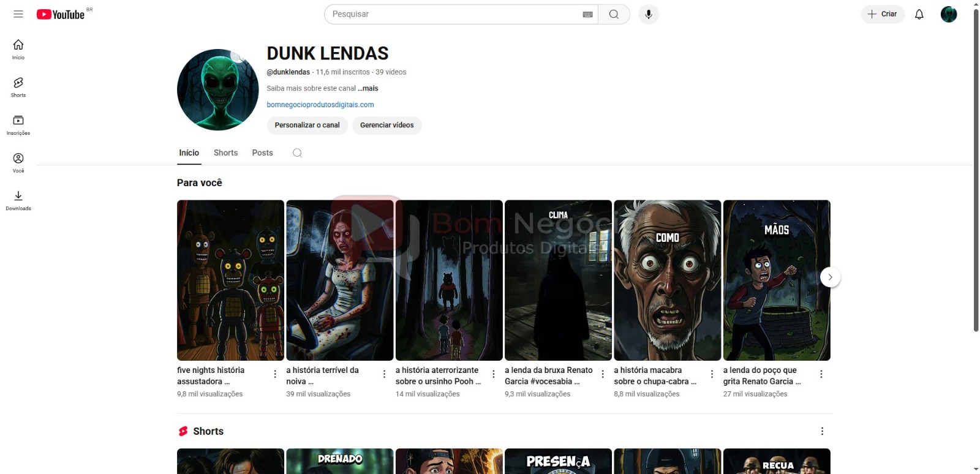Open options for lenda da bruxa video
980x474 pixels.
pyautogui.click(x=603, y=374)
